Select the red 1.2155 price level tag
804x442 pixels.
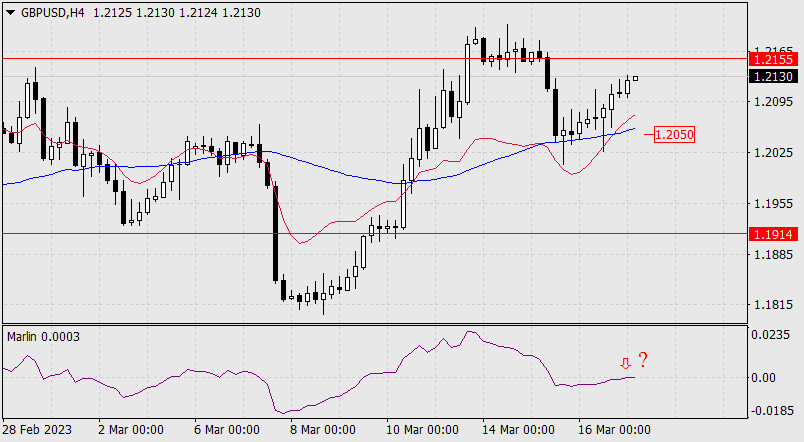tap(774, 60)
